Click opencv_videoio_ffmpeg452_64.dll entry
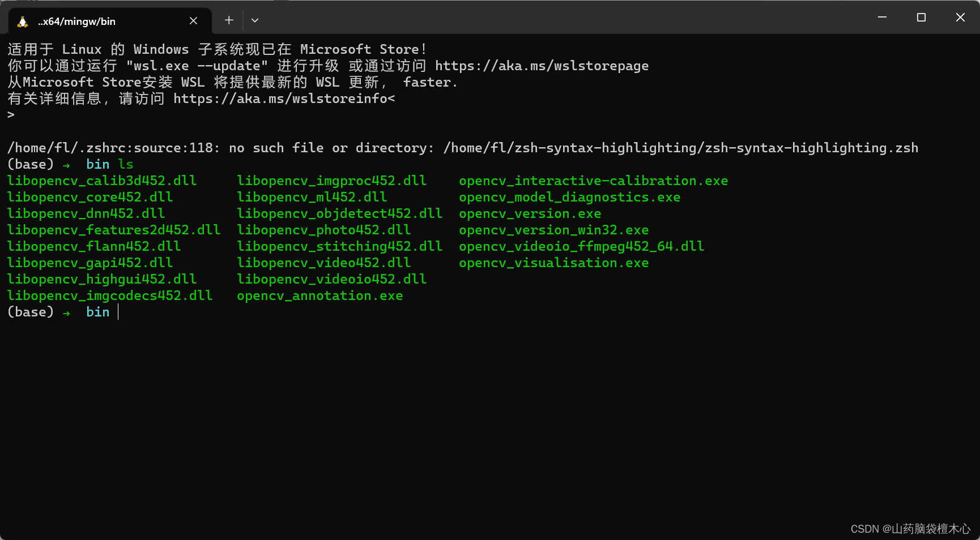 click(x=582, y=247)
